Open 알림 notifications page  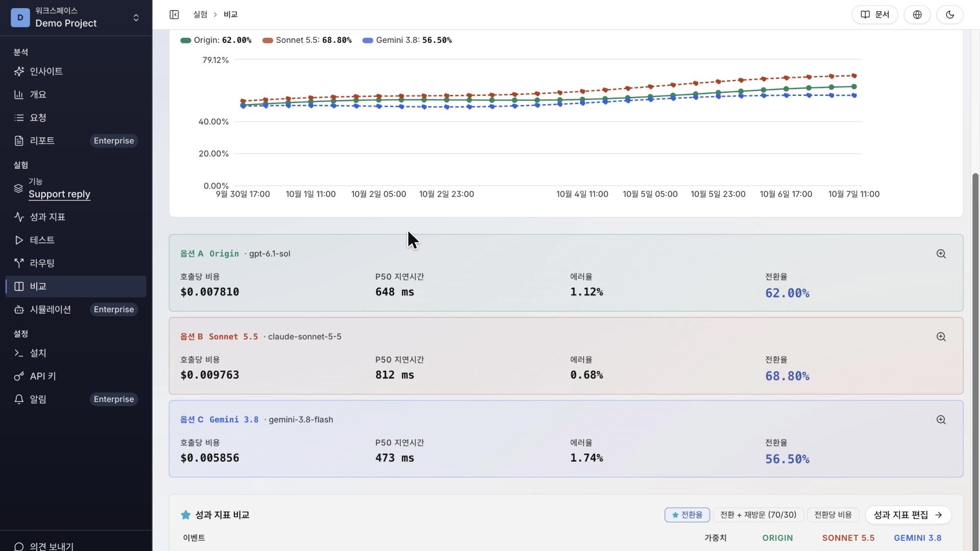[76, 399]
